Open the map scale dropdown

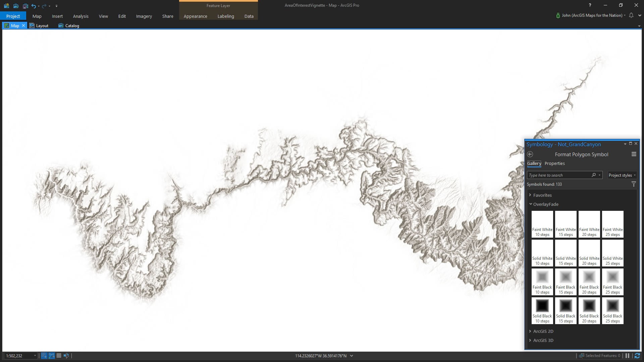click(35, 356)
